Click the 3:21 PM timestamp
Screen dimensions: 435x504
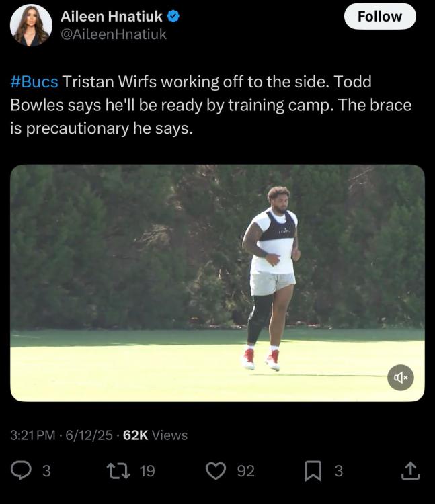click(x=32, y=435)
